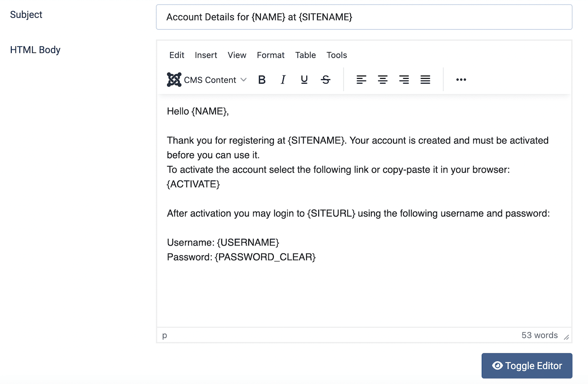Apply strikethrough formatting
Image resolution: width=588 pixels, height=384 pixels.
(325, 79)
